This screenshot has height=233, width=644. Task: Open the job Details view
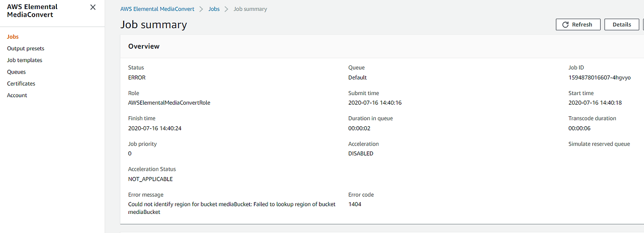point(621,25)
